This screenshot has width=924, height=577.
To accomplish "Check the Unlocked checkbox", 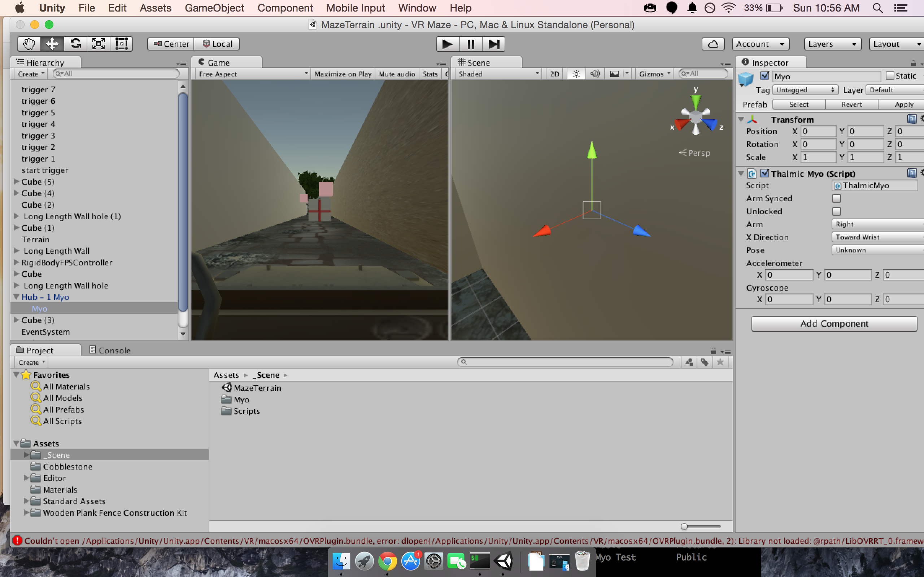I will click(x=836, y=211).
